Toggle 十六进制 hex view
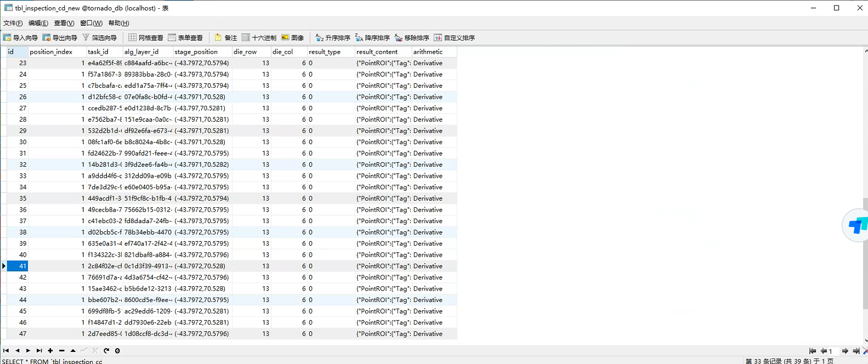The width and height of the screenshot is (868, 364). 259,38
